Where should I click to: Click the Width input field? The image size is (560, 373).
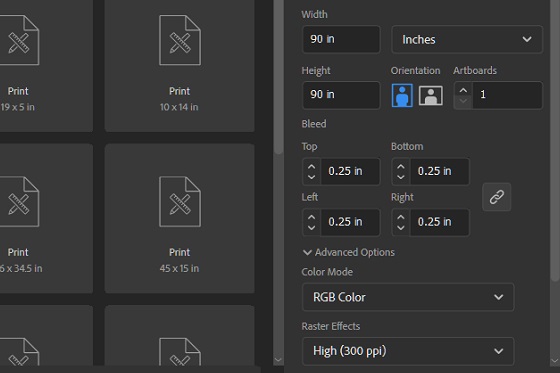(341, 39)
